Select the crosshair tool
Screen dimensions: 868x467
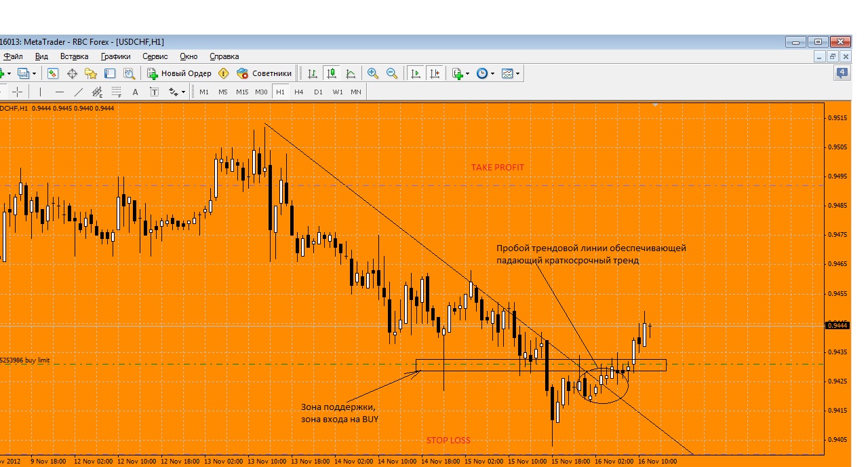click(x=18, y=92)
